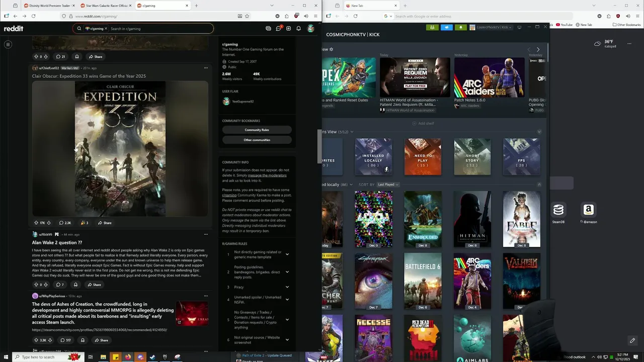This screenshot has width=644, height=362.
Task: Open Steam Big Picture mode icon
Action: coord(519,27)
